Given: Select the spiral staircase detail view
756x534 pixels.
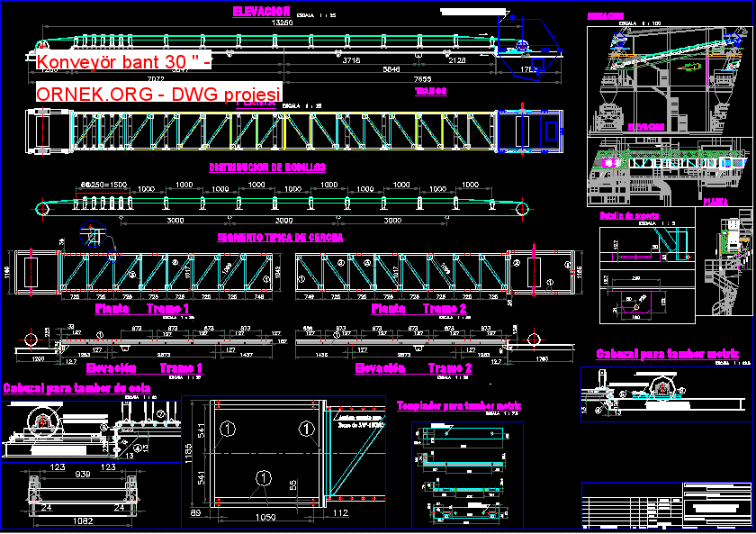Looking at the screenshot, I should pyautogui.click(x=724, y=261).
